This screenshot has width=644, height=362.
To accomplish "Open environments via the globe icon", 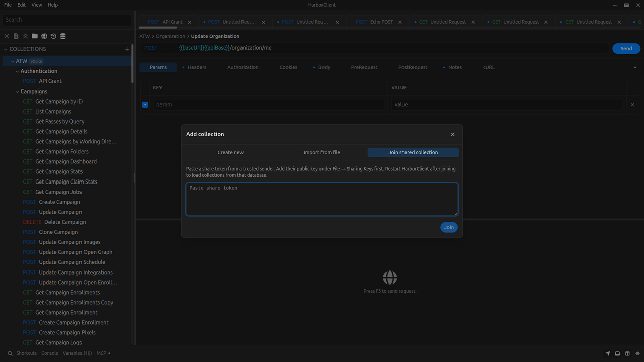I will (x=44, y=36).
